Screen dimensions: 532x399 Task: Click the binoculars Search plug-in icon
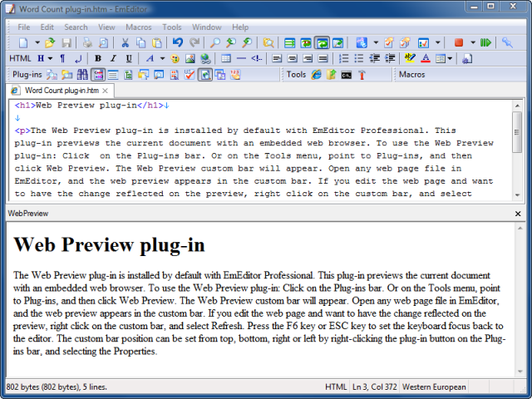82,75
